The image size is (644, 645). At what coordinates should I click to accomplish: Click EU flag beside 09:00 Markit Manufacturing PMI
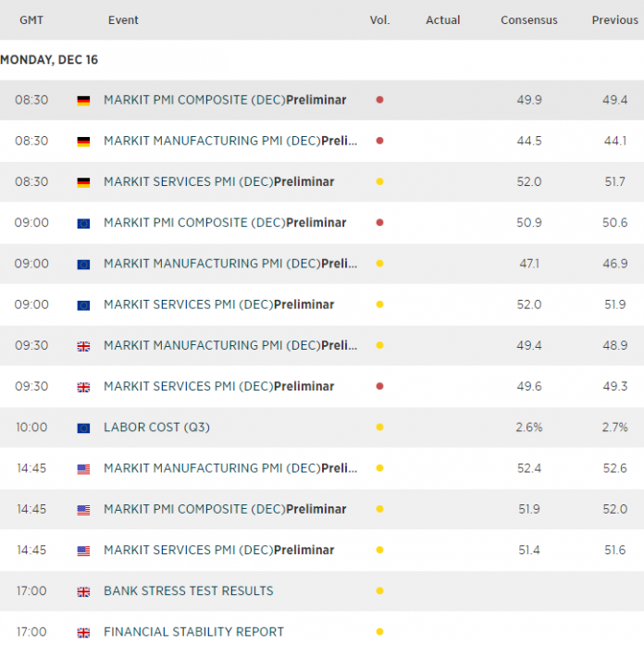(x=83, y=265)
